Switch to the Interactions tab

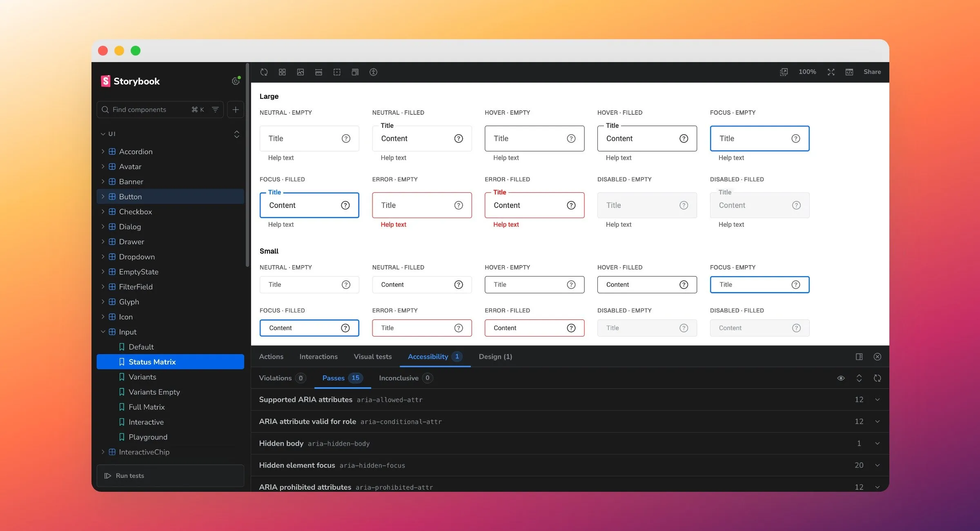pyautogui.click(x=318, y=357)
